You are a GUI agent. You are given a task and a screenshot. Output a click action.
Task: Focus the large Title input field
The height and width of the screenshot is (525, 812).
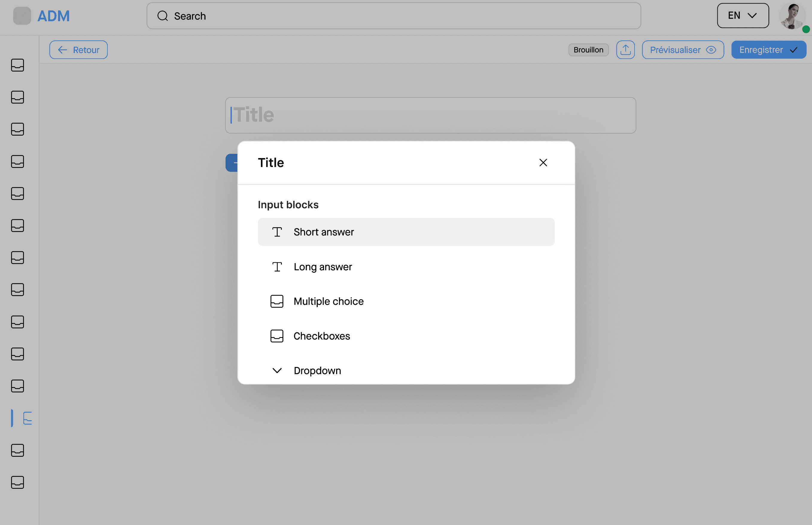pyautogui.click(x=430, y=115)
